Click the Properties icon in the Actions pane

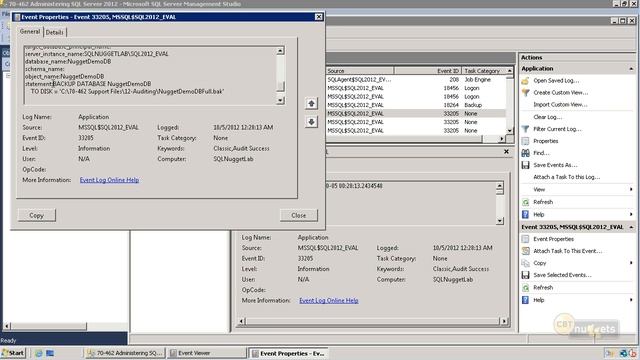[525, 141]
